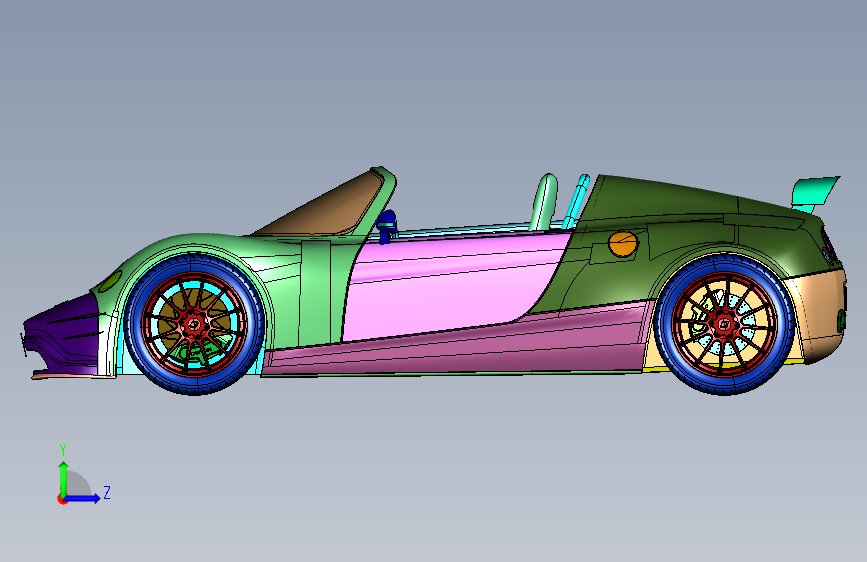The height and width of the screenshot is (562, 867).
Task: Select the cyan roll bar
Action: 576,201
